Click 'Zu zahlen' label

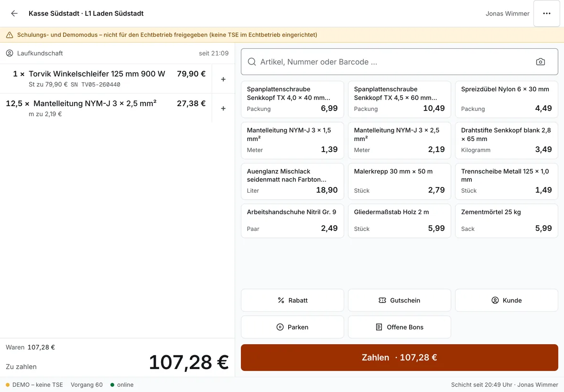(21, 367)
